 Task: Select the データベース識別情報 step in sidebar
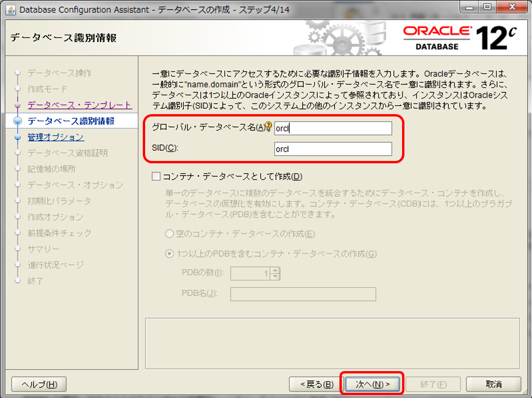click(x=71, y=121)
